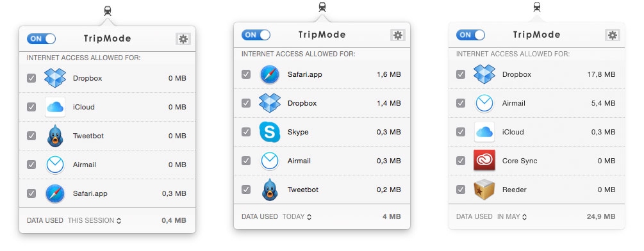Uncheck Tweetbot in the Today panel
The width and height of the screenshot is (644, 251).
coord(246,190)
